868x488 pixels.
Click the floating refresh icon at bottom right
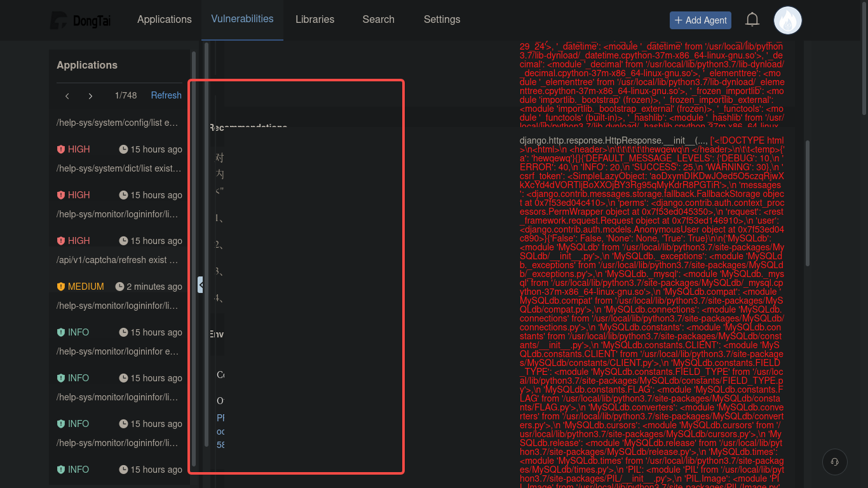(835, 462)
